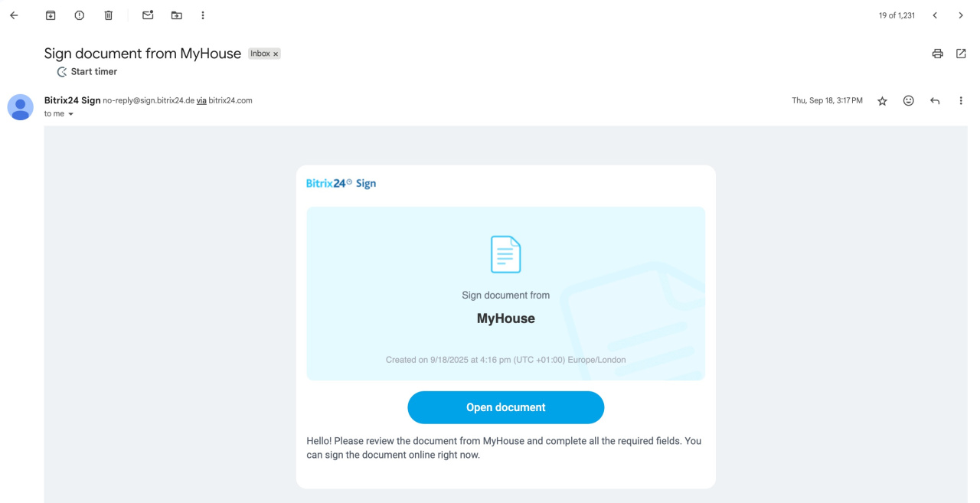Go to the newer email arrow
The width and height of the screenshot is (980, 503).
tap(935, 15)
